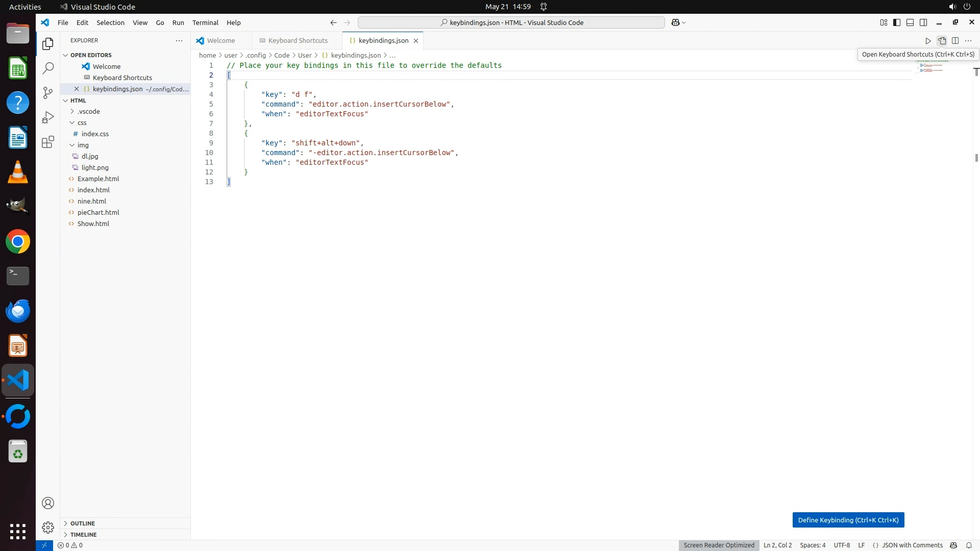
Task: Open the Run and Debug view
Action: click(x=48, y=117)
